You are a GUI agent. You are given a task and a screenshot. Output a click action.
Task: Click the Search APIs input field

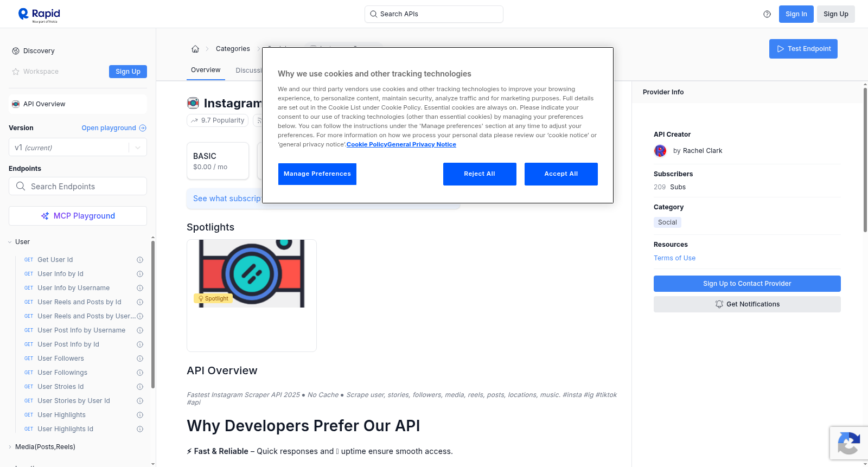coord(434,14)
